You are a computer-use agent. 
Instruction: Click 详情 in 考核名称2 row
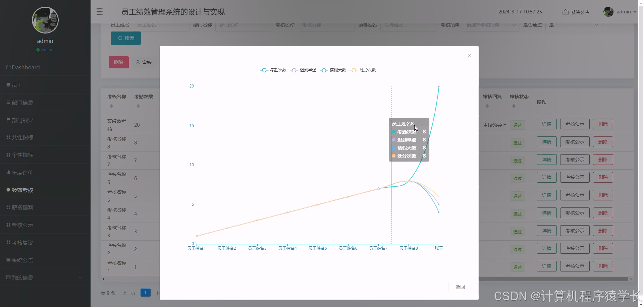click(547, 248)
